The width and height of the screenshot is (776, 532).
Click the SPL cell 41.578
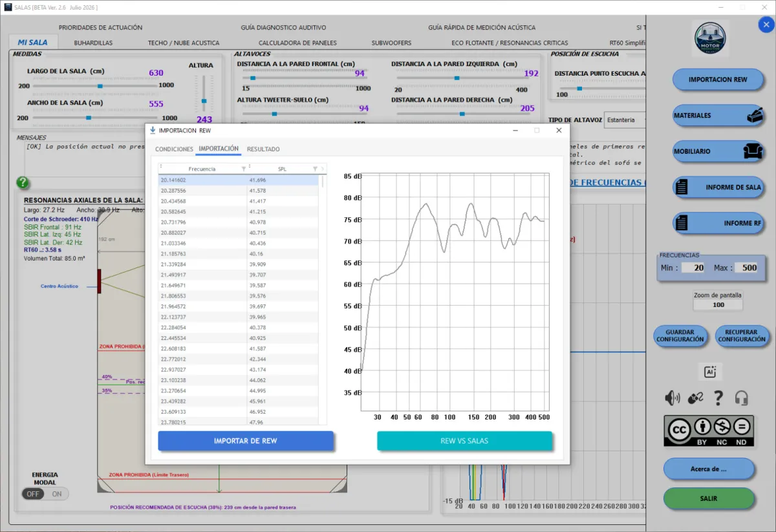click(x=283, y=191)
